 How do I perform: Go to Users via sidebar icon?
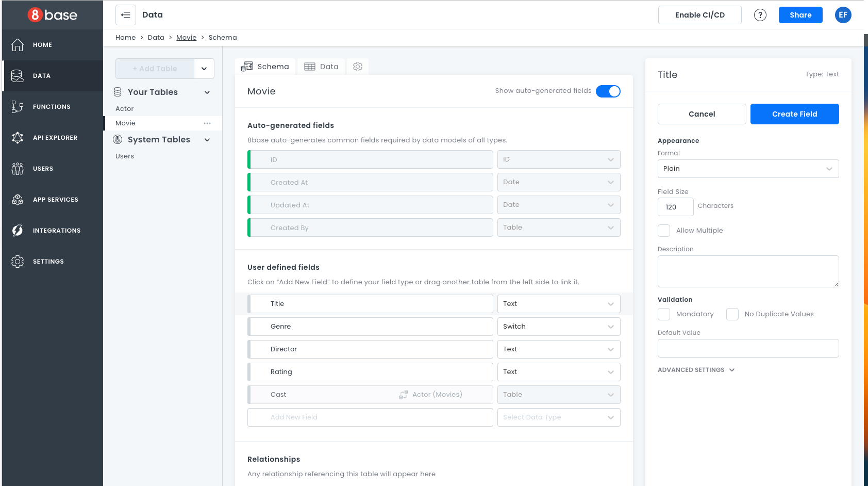(x=18, y=169)
